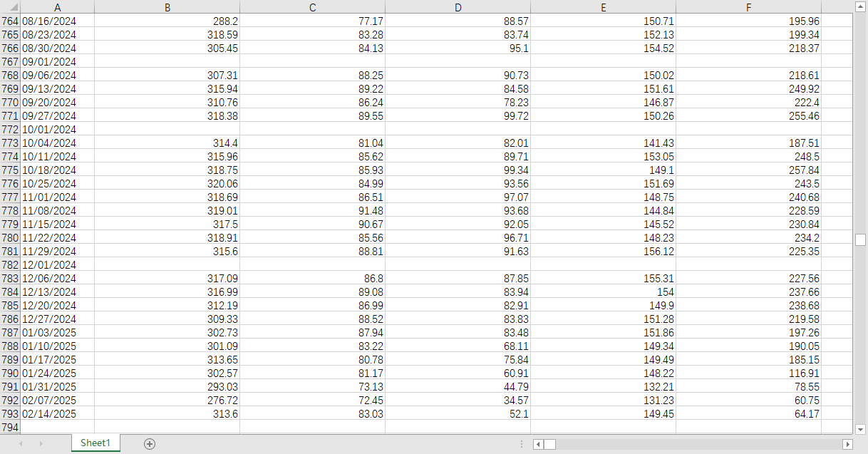Click the vertical scrollbar thumb
Viewport: 868px width, 454px height.
click(860, 239)
